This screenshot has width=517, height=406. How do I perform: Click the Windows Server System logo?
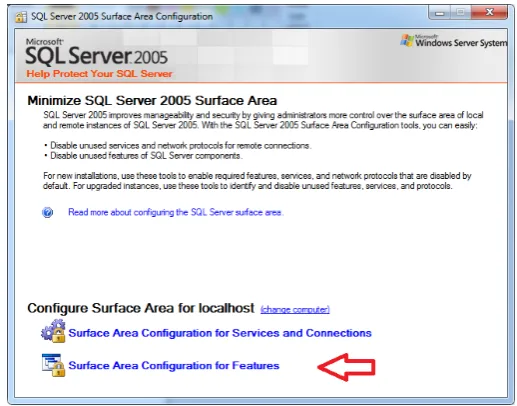click(453, 41)
